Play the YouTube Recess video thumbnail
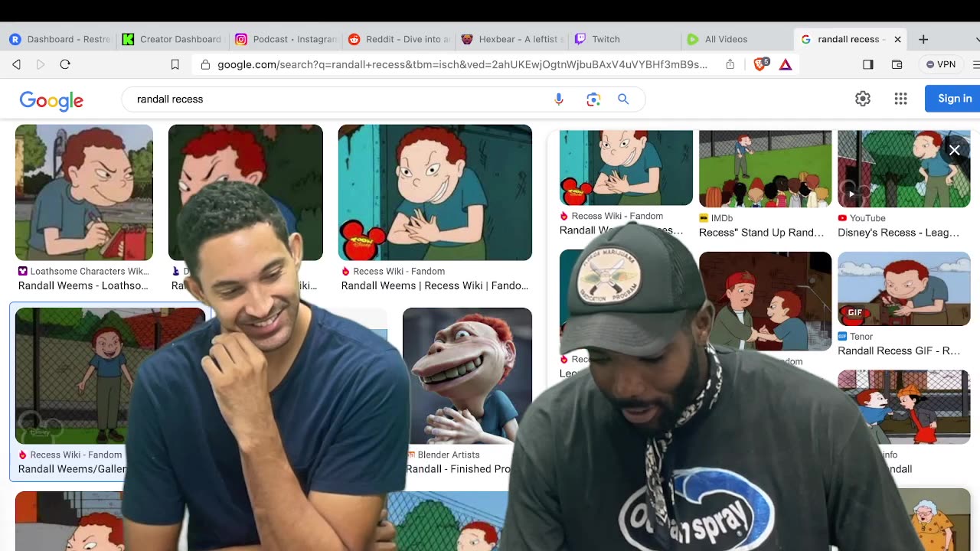Image resolution: width=980 pixels, height=551 pixels. tap(903, 168)
